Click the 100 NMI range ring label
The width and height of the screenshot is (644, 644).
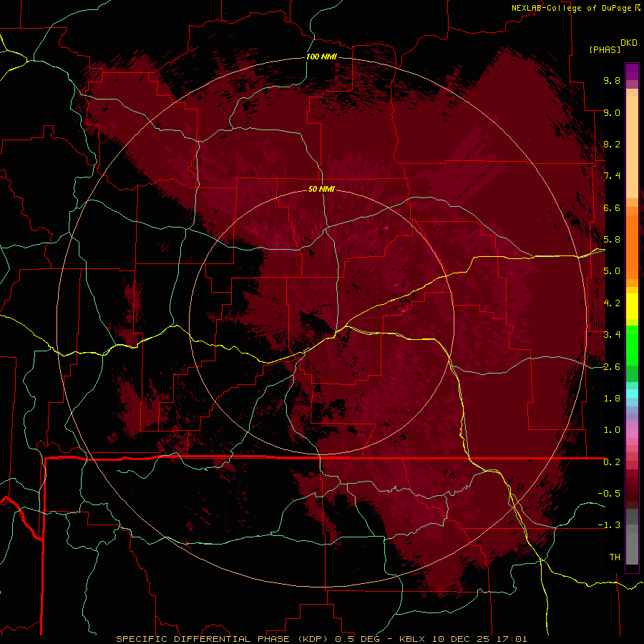click(x=321, y=57)
